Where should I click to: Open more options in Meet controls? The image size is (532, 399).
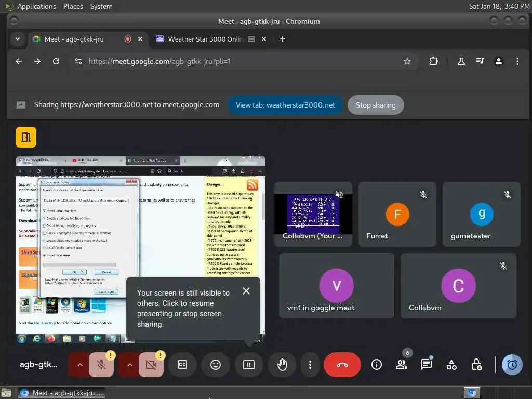click(310, 365)
